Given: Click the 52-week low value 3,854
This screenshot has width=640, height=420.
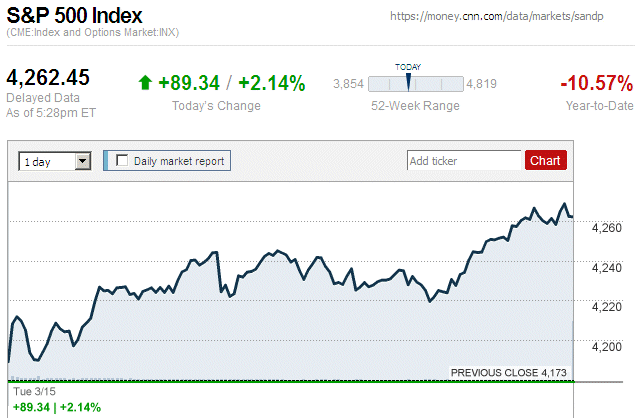Looking at the screenshot, I should tap(347, 84).
